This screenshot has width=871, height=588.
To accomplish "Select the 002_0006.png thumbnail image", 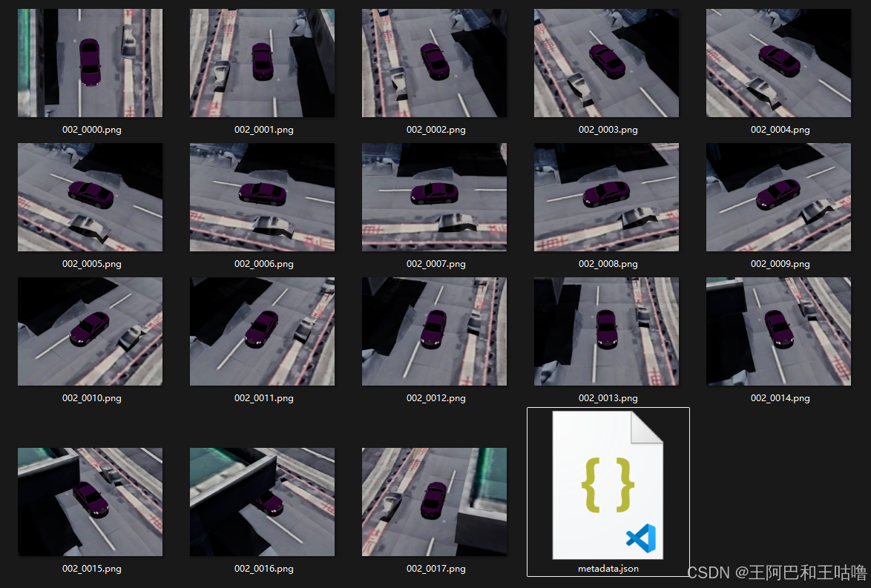I will pos(262,197).
